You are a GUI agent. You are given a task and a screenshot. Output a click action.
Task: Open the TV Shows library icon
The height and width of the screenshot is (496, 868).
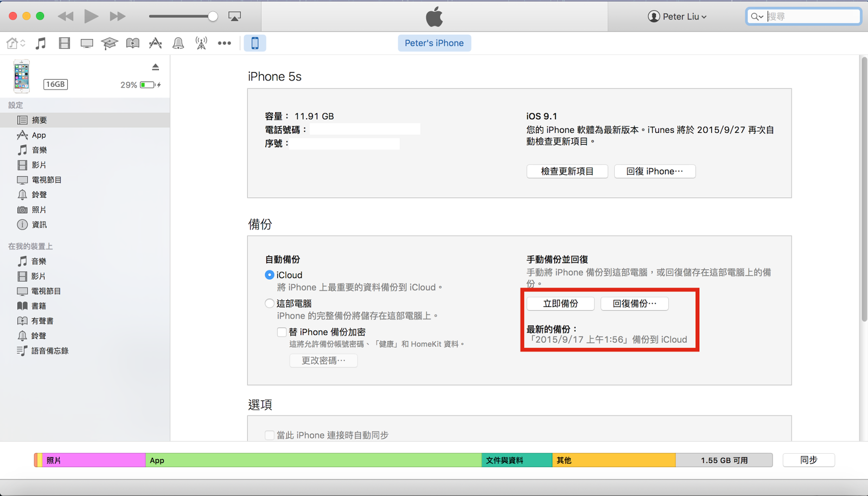87,43
